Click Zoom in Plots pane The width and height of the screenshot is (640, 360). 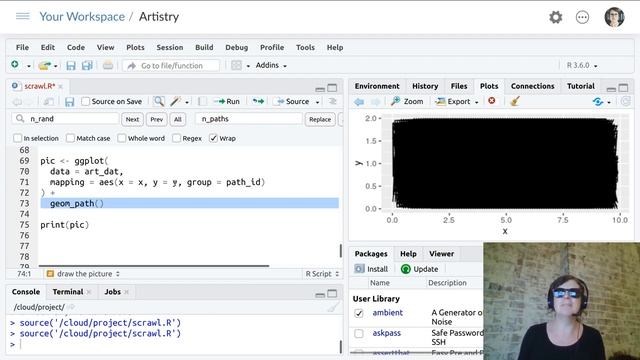407,101
